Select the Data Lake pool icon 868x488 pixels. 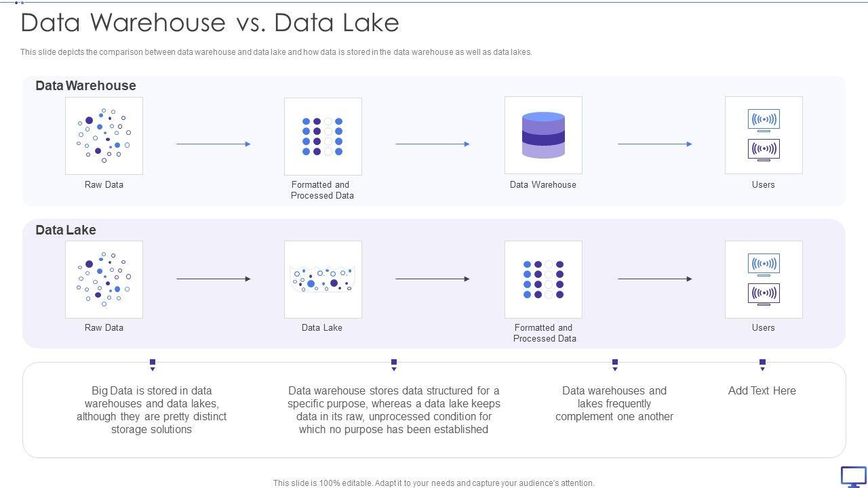323,279
